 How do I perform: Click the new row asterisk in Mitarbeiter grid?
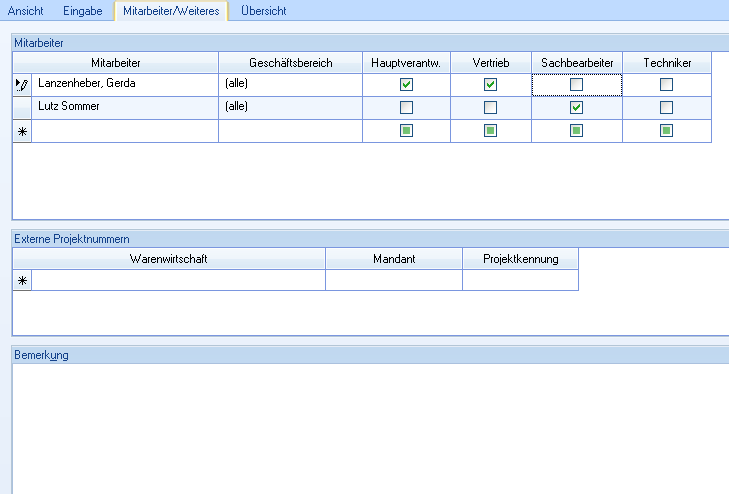(22, 131)
